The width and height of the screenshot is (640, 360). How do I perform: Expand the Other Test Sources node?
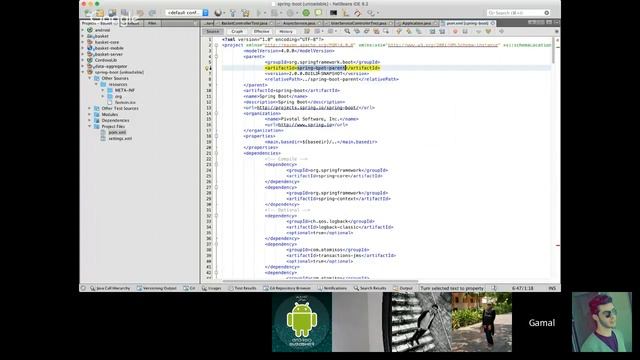pyautogui.click(x=90, y=108)
